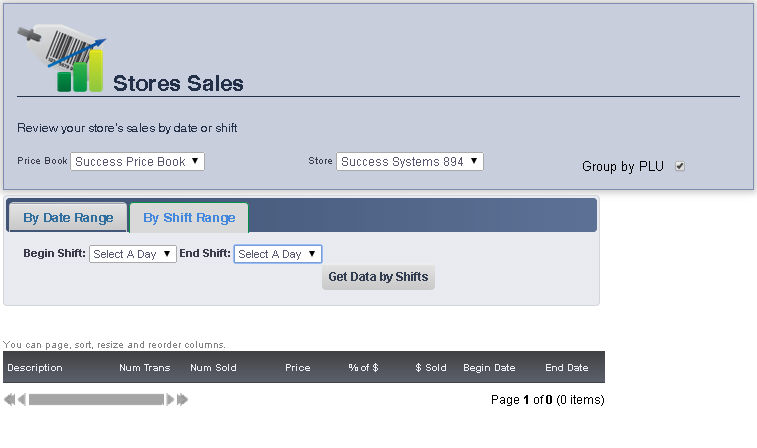Go to the next results page

click(x=170, y=400)
